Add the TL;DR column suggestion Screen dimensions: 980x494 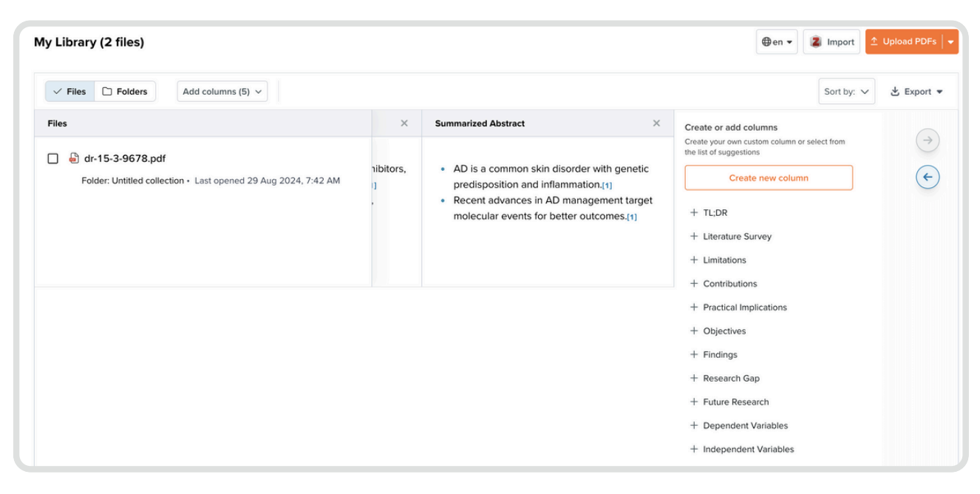(x=709, y=213)
